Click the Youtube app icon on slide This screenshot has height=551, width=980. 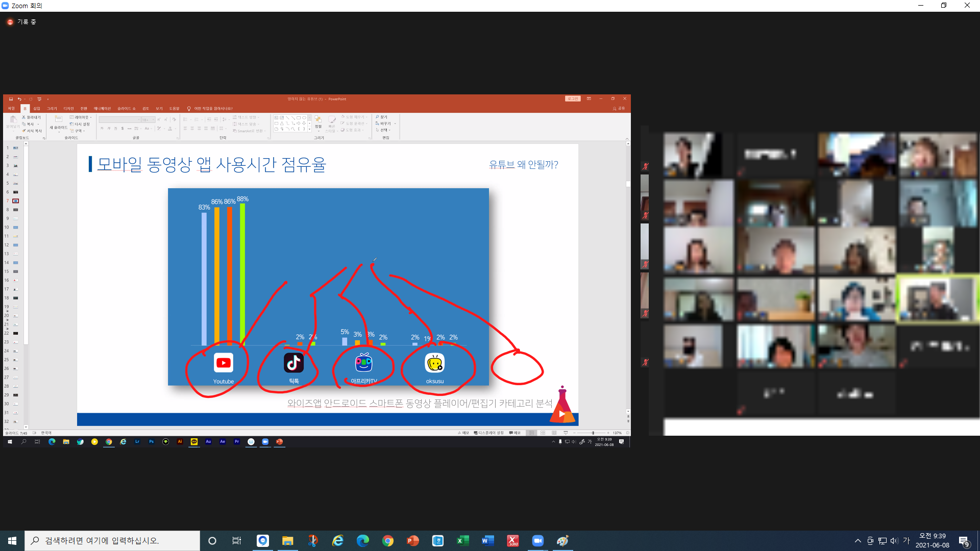[224, 363]
